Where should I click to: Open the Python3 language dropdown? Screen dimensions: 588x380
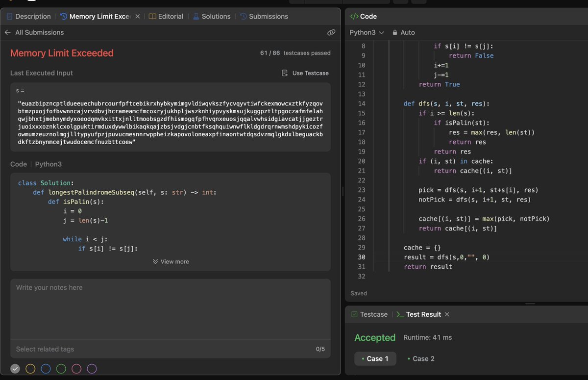367,32
